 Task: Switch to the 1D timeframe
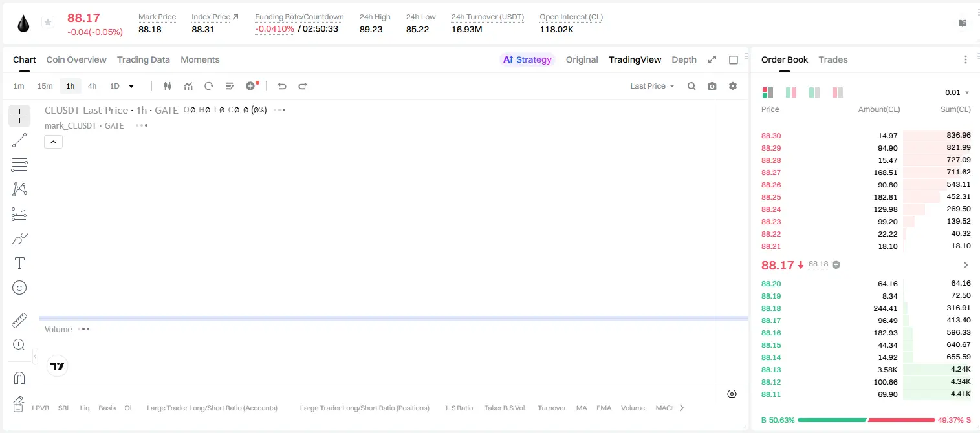(x=114, y=86)
